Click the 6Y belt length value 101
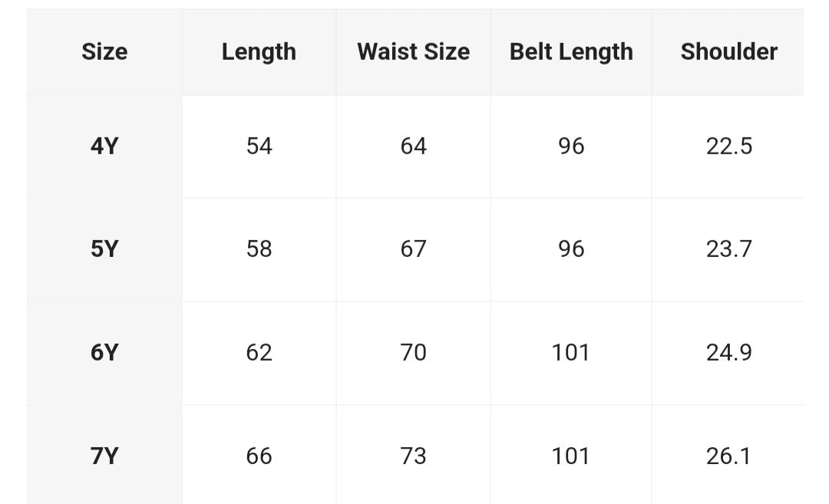Screen dimensions: 829x504 (x=571, y=352)
